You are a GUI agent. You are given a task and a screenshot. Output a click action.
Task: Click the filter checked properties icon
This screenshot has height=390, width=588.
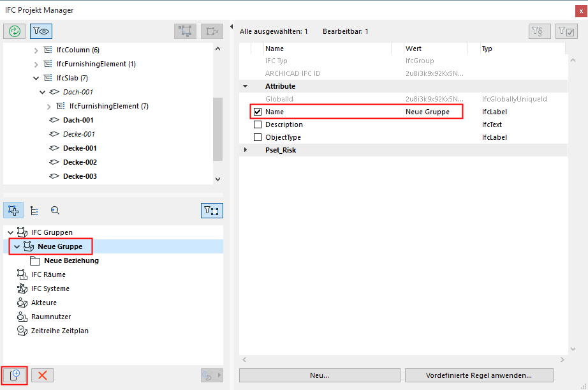click(566, 31)
